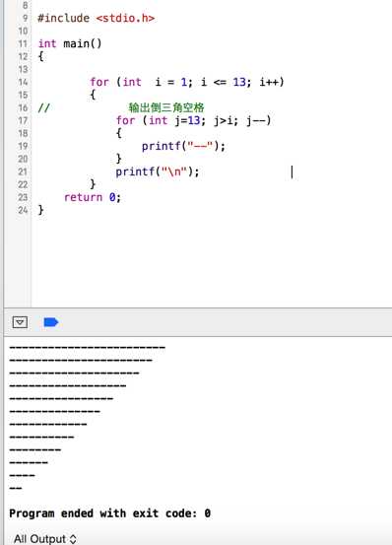This screenshot has height=545, width=392.
Task: Click the 'for (int j=13; j>i; j--)' line
Action: tap(193, 120)
